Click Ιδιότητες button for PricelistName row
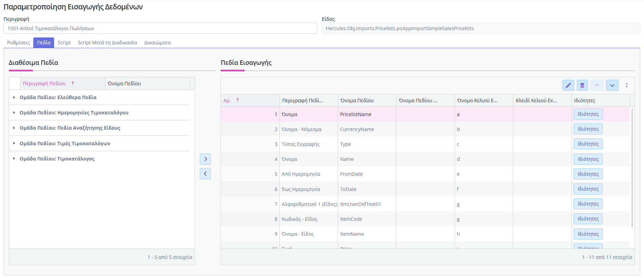 588,114
